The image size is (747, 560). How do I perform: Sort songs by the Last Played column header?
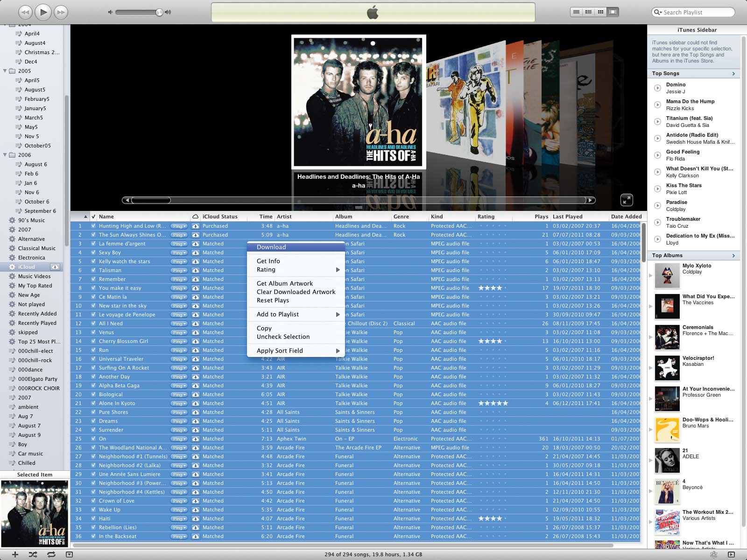tap(579, 217)
